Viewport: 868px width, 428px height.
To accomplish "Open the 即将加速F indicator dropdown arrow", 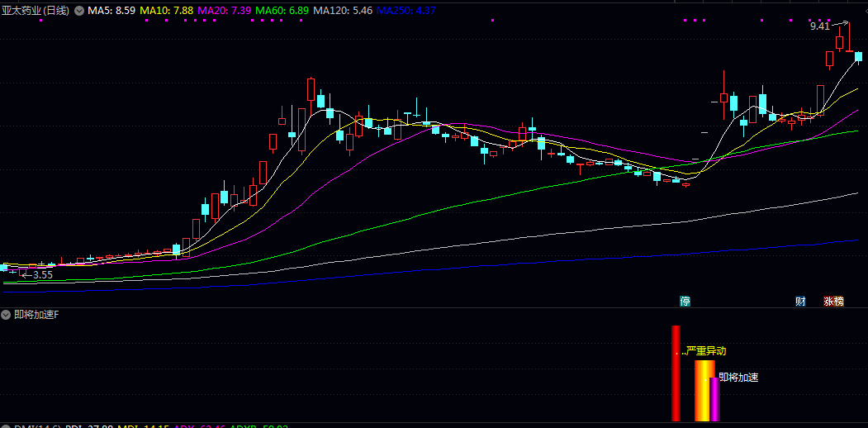I will click(x=7, y=315).
